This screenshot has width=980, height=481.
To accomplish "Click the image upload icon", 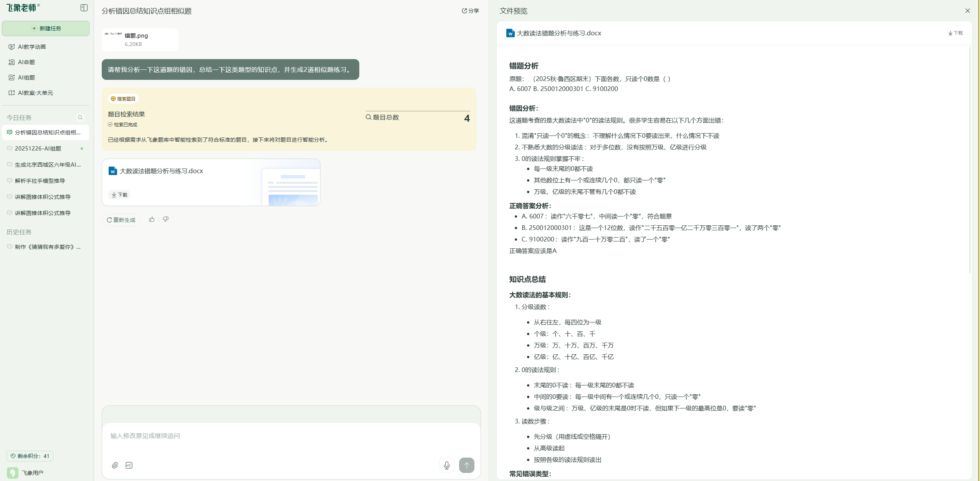I will pyautogui.click(x=129, y=465).
